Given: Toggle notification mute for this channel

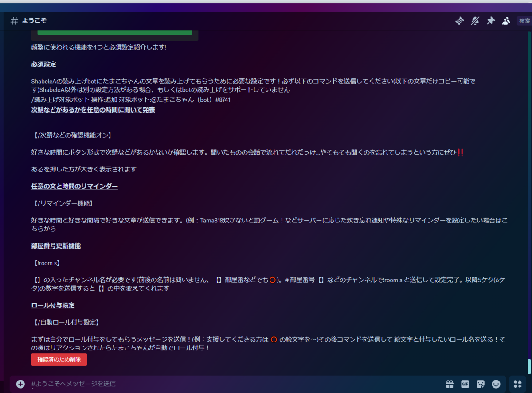Looking at the screenshot, I should tap(475, 20).
